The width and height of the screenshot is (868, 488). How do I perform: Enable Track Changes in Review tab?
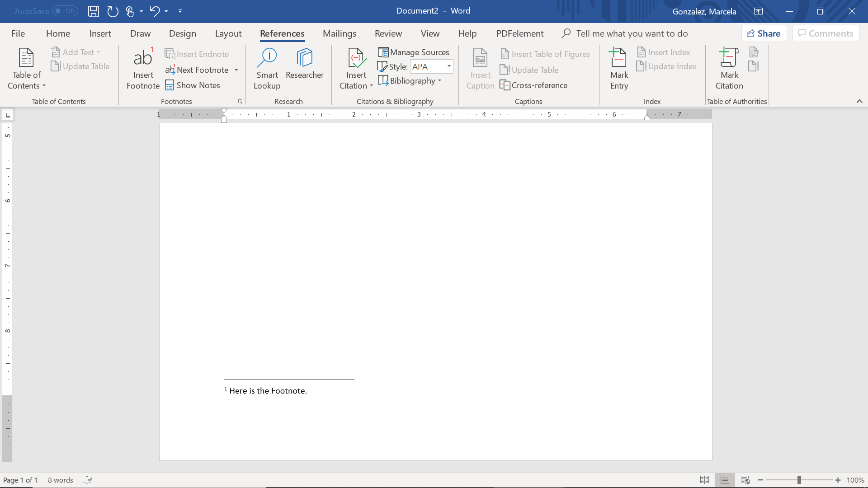388,33
